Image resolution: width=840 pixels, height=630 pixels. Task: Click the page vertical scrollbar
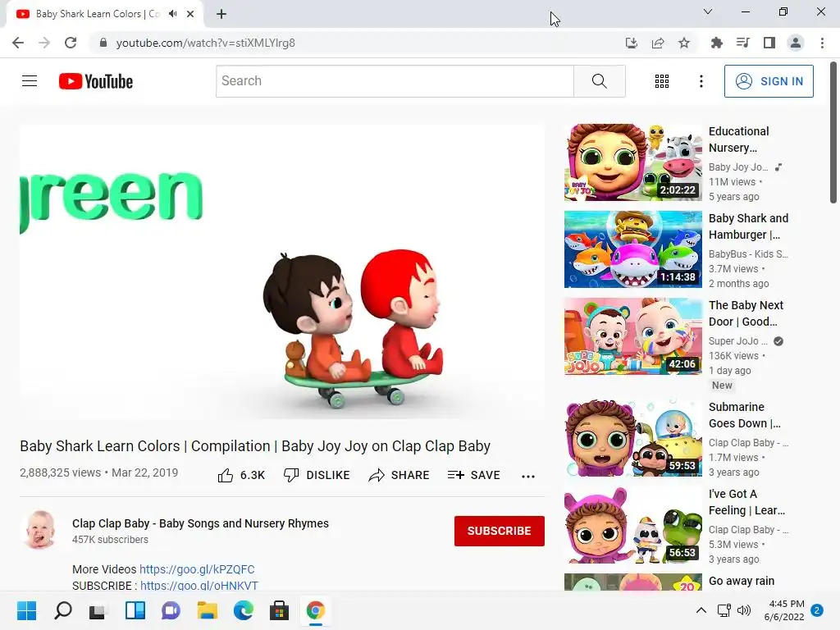[x=833, y=133]
